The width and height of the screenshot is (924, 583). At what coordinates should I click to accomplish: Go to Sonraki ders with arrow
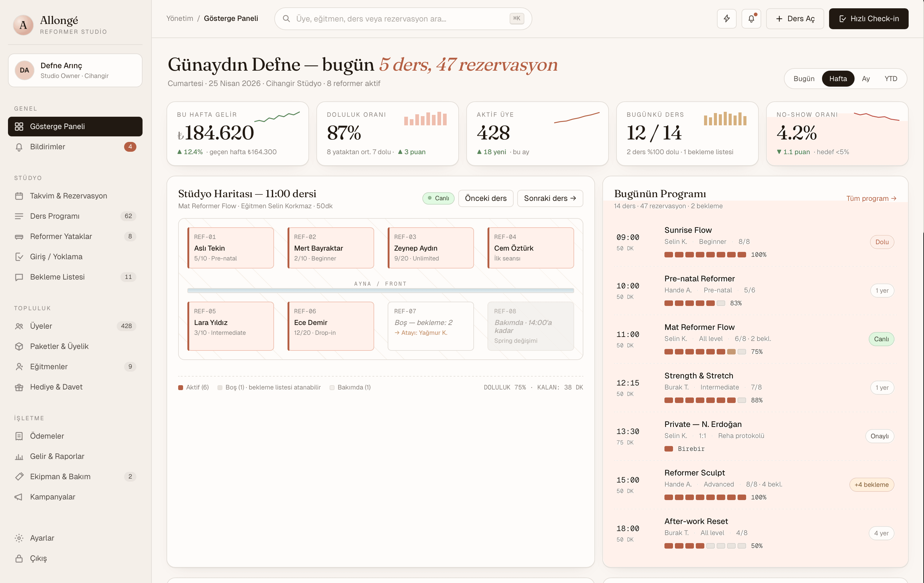(550, 198)
